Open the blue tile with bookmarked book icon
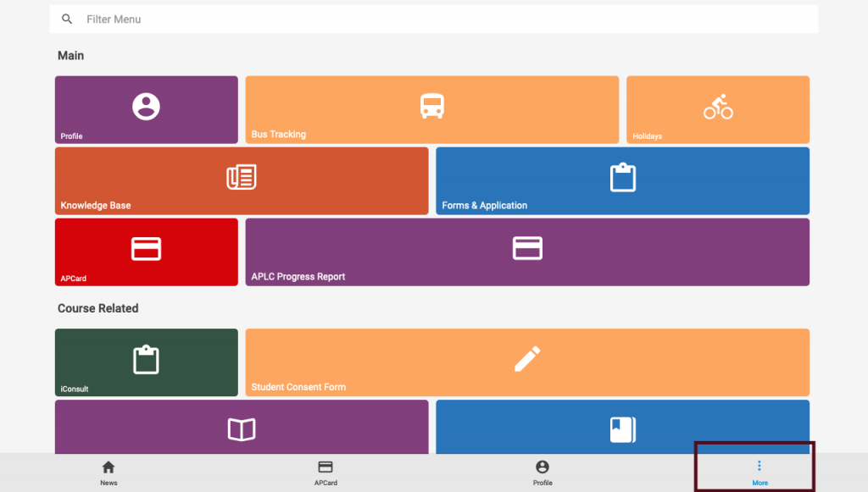 click(622, 428)
